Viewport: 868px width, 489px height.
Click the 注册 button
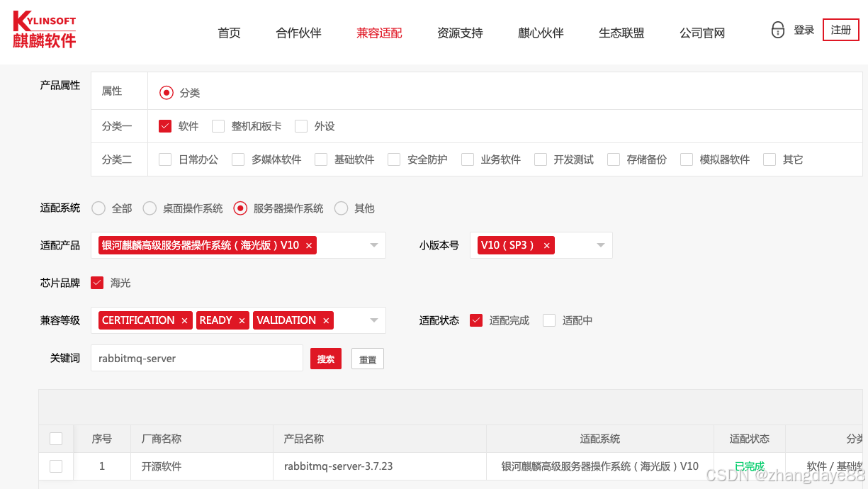click(x=841, y=30)
